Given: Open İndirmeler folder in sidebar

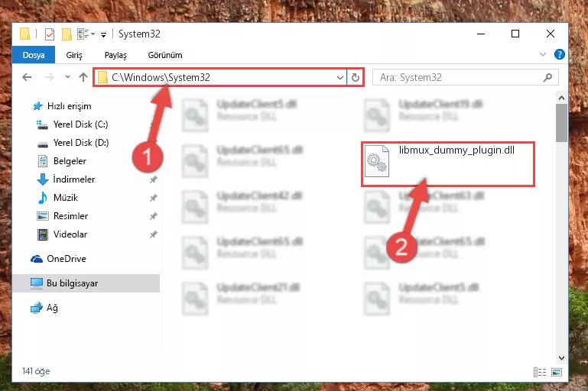Looking at the screenshot, I should pos(67,179).
